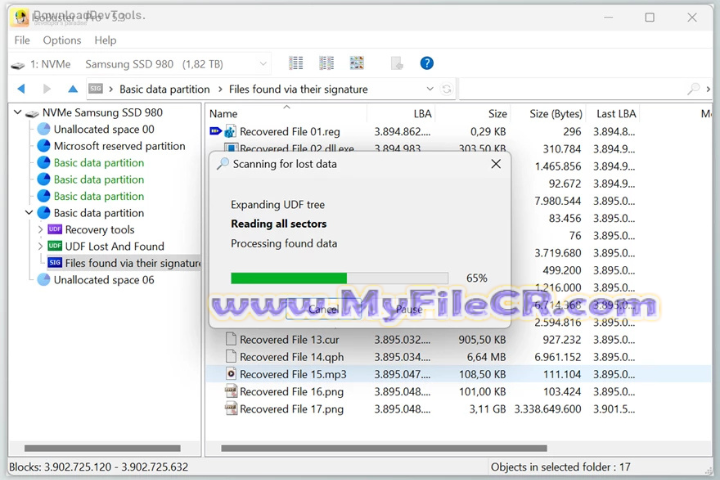The height and width of the screenshot is (480, 720).
Task: Select the first green Basic data partition
Action: (x=99, y=163)
